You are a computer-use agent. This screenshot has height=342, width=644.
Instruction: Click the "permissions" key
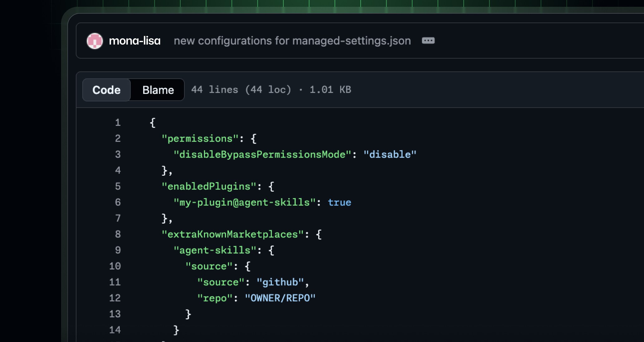(200, 138)
